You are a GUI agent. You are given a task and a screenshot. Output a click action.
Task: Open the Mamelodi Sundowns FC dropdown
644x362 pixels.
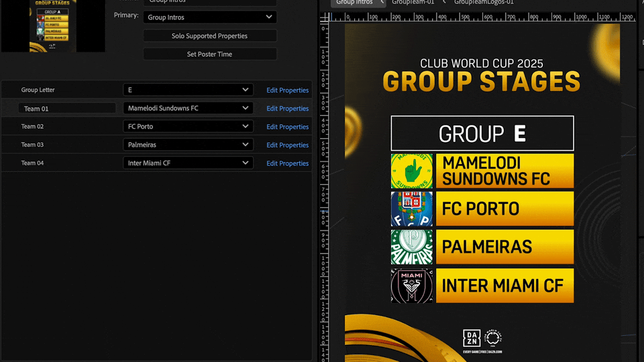(188, 108)
